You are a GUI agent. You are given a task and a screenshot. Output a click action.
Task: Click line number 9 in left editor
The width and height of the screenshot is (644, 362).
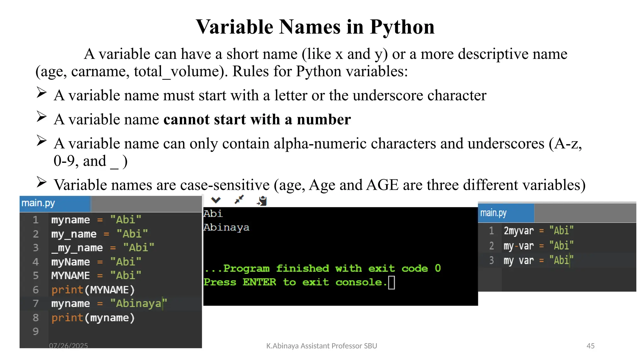pyautogui.click(x=36, y=332)
